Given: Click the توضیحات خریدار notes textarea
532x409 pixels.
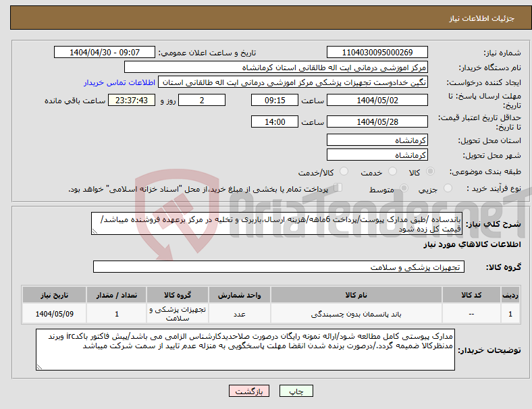Looking at the screenshot, I should (245, 350).
